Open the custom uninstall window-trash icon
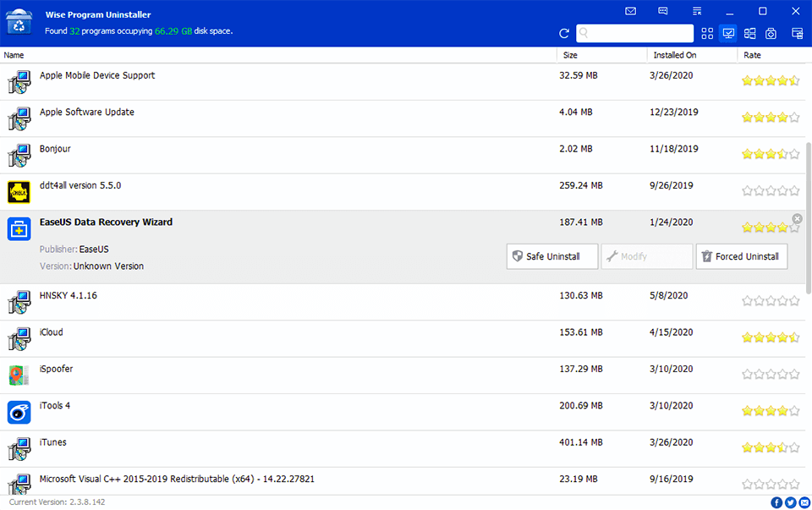This screenshot has height=510, width=812. [797, 34]
